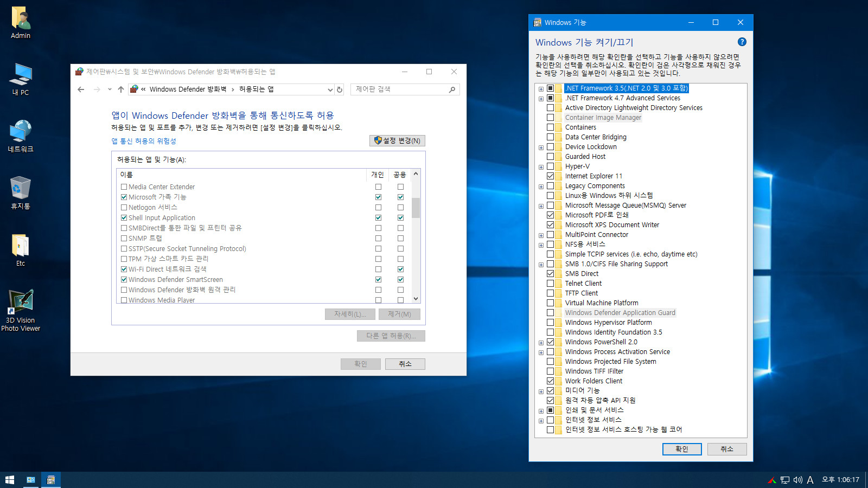Click the search magnifier in 제어판 검색

[452, 89]
